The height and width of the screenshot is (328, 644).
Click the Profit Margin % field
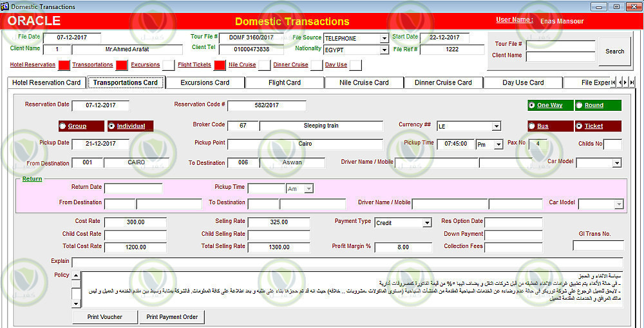point(403,247)
